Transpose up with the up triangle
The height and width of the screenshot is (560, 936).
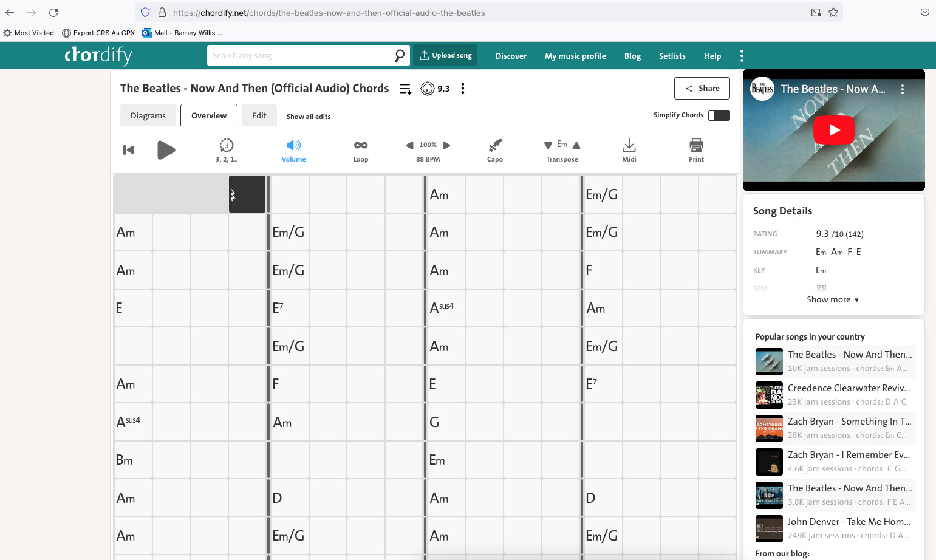[x=576, y=145]
